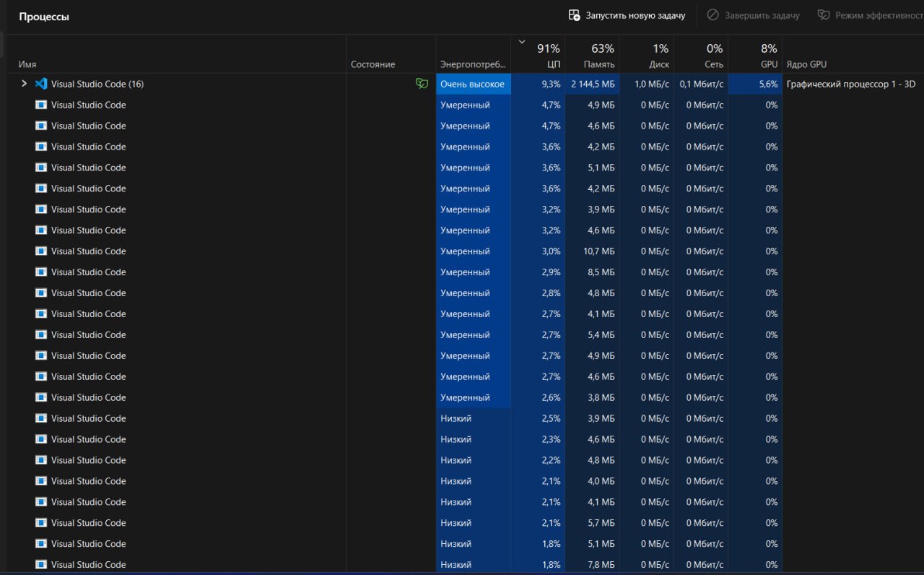Click window icon of the 5,7 МБ row
This screenshot has height=575, width=924.
pyautogui.click(x=41, y=523)
